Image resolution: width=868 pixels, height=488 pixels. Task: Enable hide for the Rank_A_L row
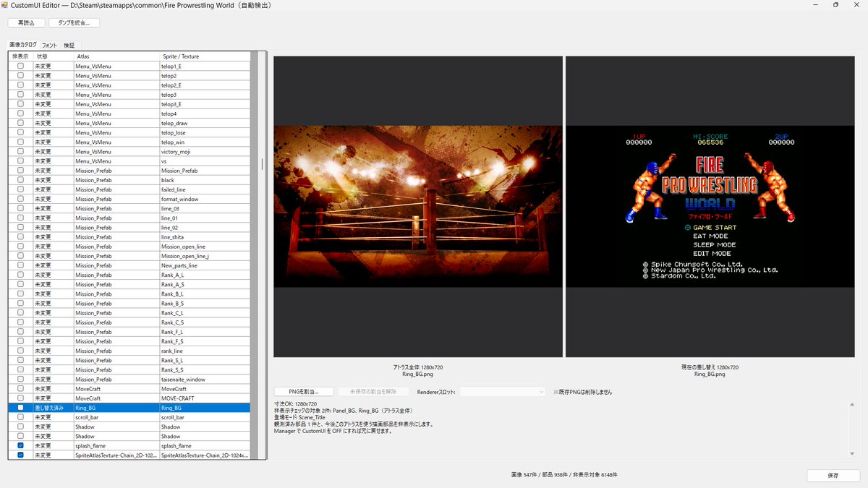[x=20, y=275]
